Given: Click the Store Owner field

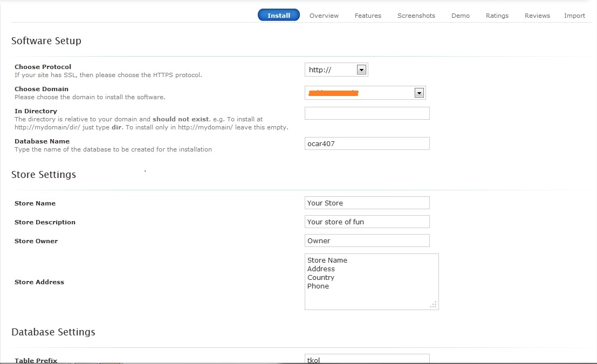Looking at the screenshot, I should click(367, 241).
